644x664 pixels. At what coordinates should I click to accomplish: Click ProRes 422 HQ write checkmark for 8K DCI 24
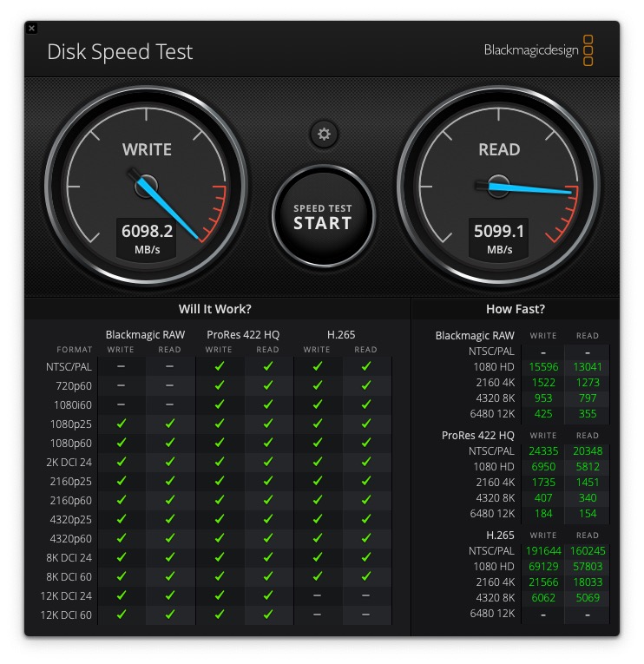220,557
